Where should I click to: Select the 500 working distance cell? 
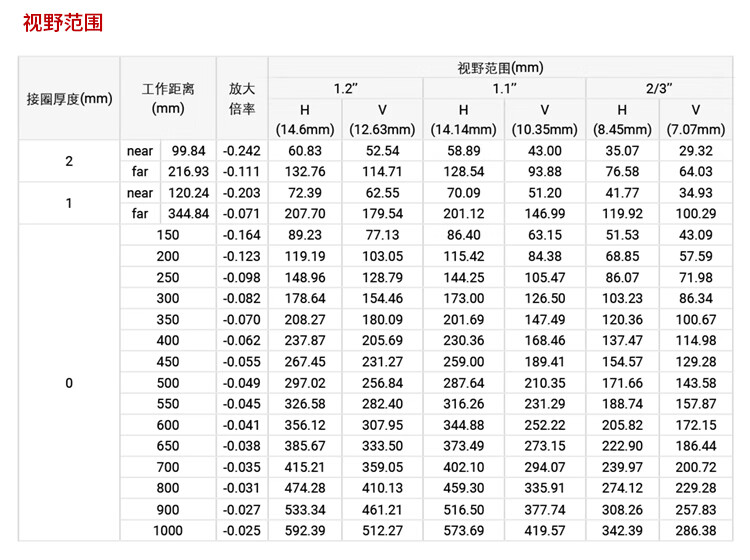pyautogui.click(x=168, y=382)
